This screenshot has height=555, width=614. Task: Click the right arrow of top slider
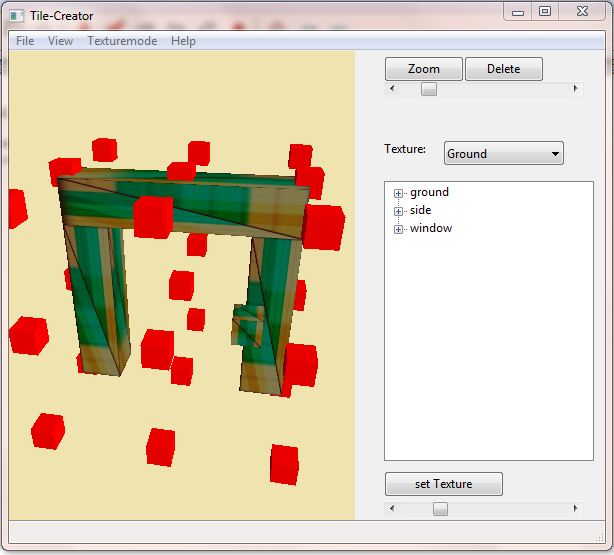[x=575, y=89]
